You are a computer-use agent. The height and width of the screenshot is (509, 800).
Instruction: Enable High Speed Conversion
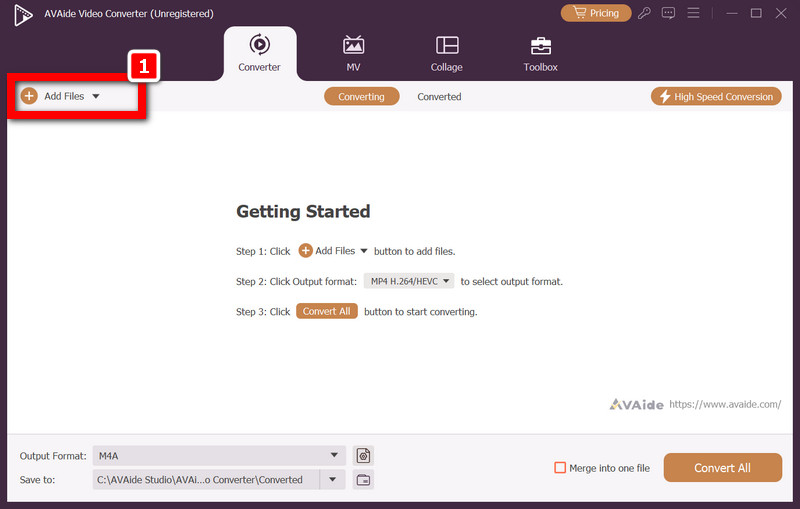click(716, 96)
